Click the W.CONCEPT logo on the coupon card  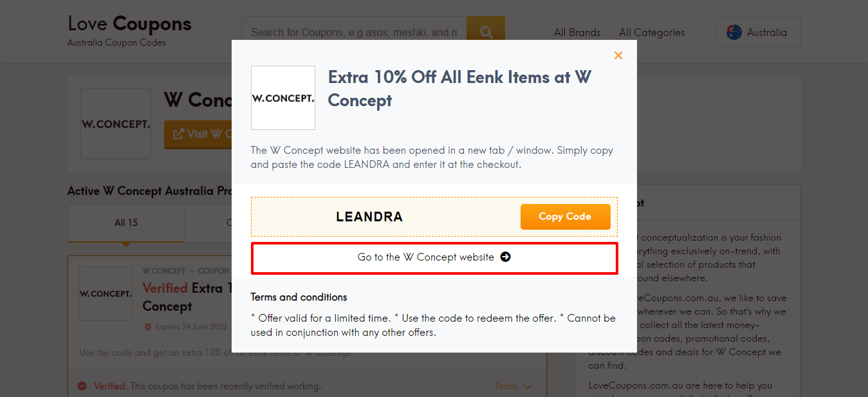click(x=105, y=293)
